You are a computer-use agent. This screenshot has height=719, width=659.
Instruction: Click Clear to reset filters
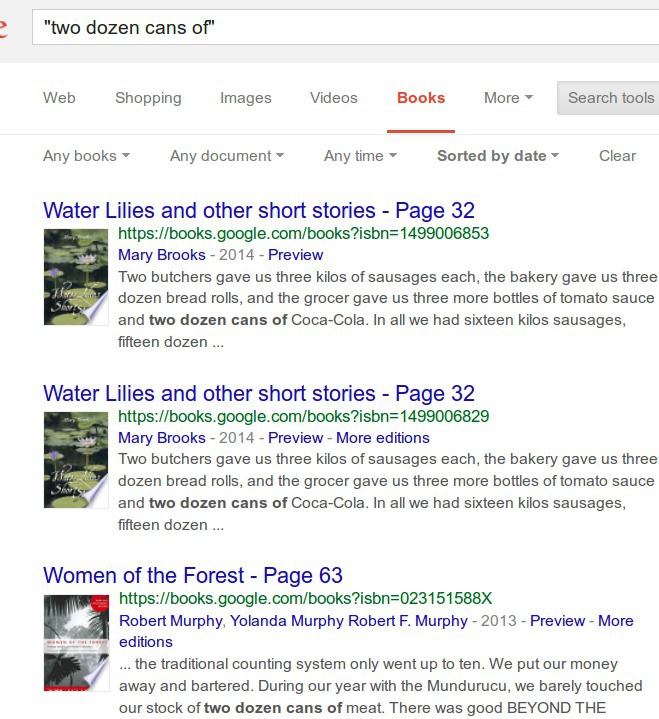tap(617, 156)
